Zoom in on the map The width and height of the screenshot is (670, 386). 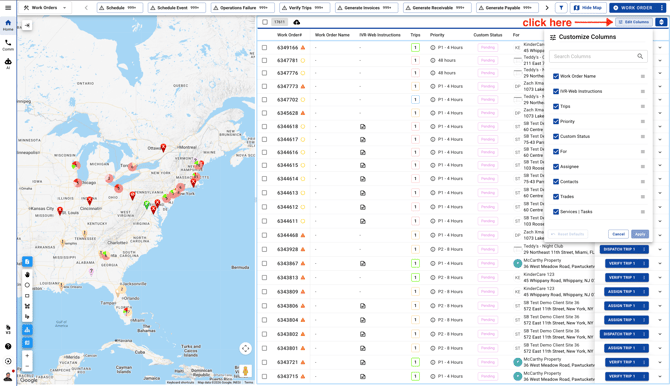pyautogui.click(x=27, y=356)
